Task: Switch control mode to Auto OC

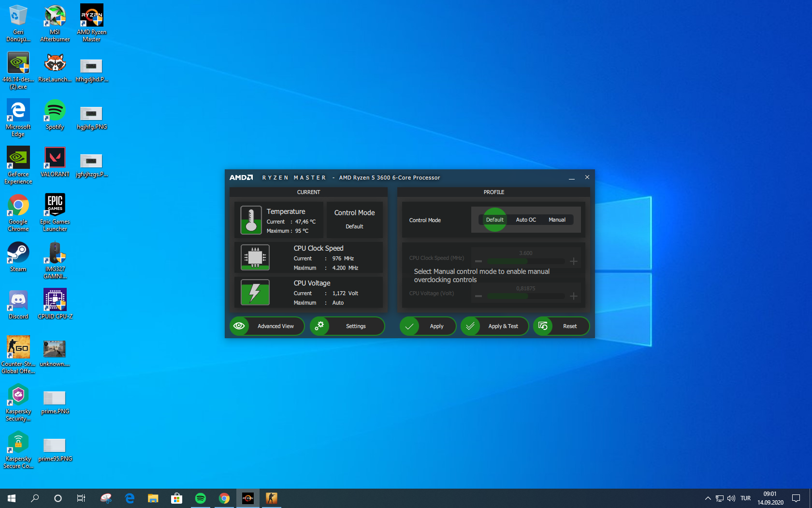Action: 526,220
